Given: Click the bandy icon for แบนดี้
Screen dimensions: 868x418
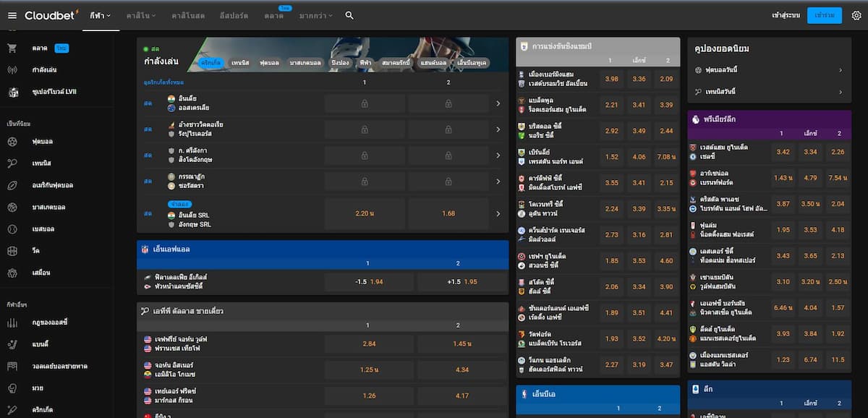Looking at the screenshot, I should point(12,344).
